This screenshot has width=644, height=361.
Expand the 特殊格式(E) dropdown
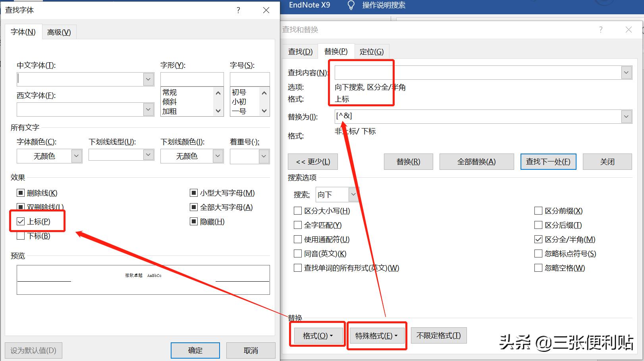376,335
